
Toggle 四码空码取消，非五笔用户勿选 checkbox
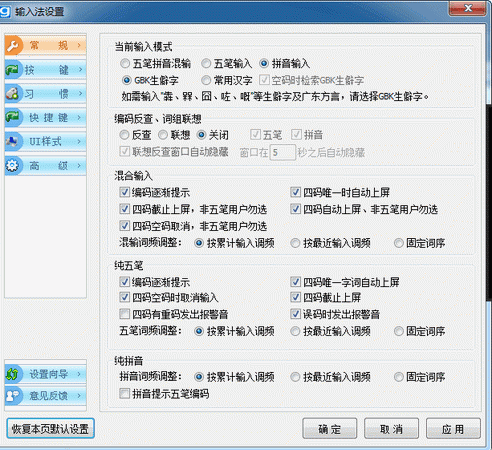click(193, 226)
